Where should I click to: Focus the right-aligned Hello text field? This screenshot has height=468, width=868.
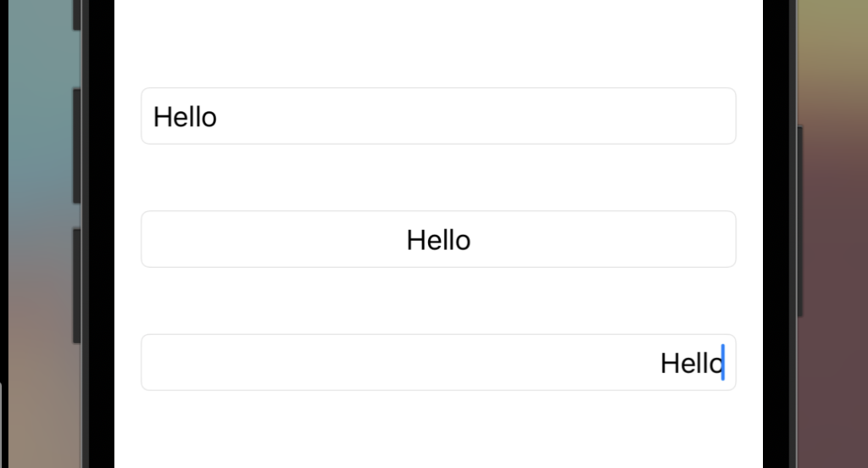pos(438,362)
